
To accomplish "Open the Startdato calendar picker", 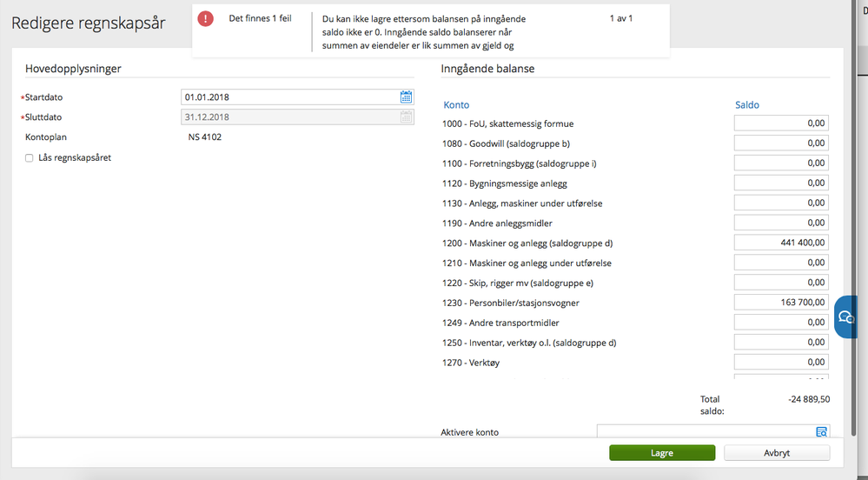I will (406, 97).
